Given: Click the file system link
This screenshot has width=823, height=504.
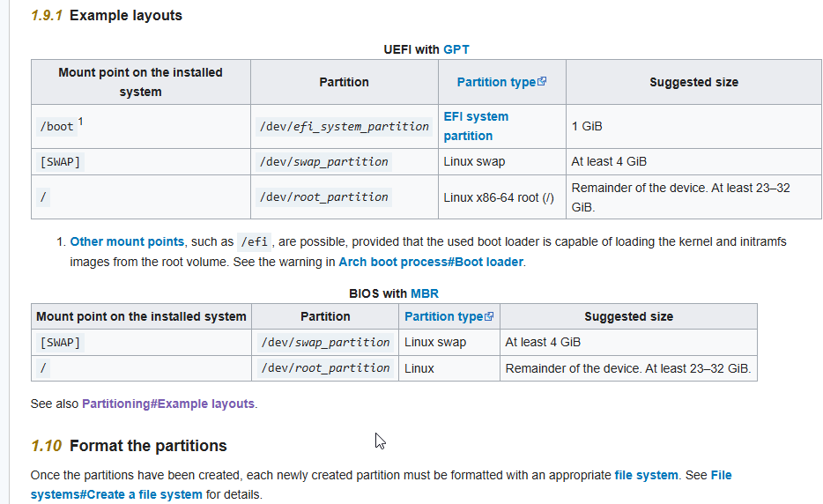Looking at the screenshot, I should pyautogui.click(x=646, y=475).
